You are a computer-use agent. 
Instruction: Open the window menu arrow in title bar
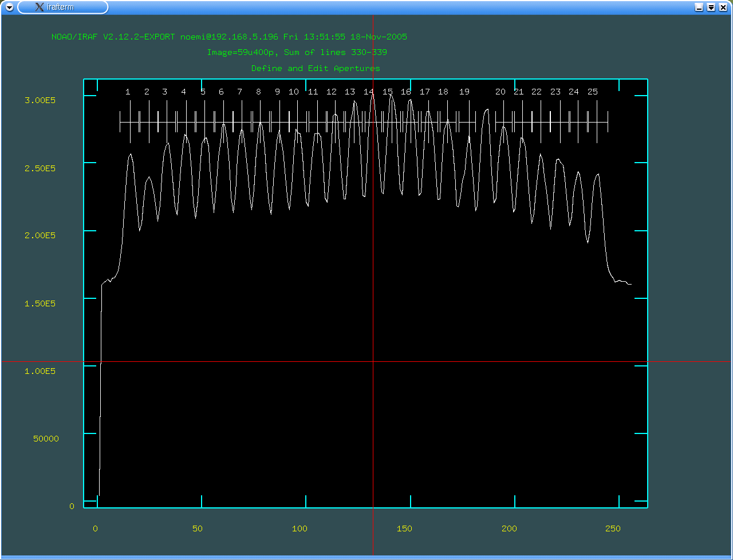pos(9,7)
